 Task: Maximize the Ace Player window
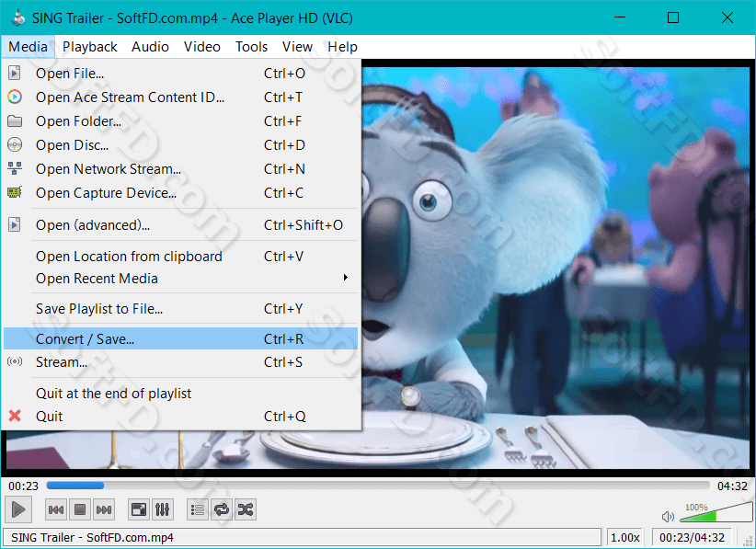point(673,17)
